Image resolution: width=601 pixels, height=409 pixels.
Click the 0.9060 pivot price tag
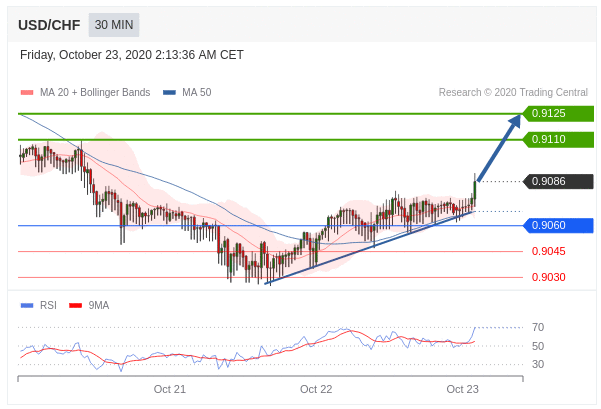point(559,225)
